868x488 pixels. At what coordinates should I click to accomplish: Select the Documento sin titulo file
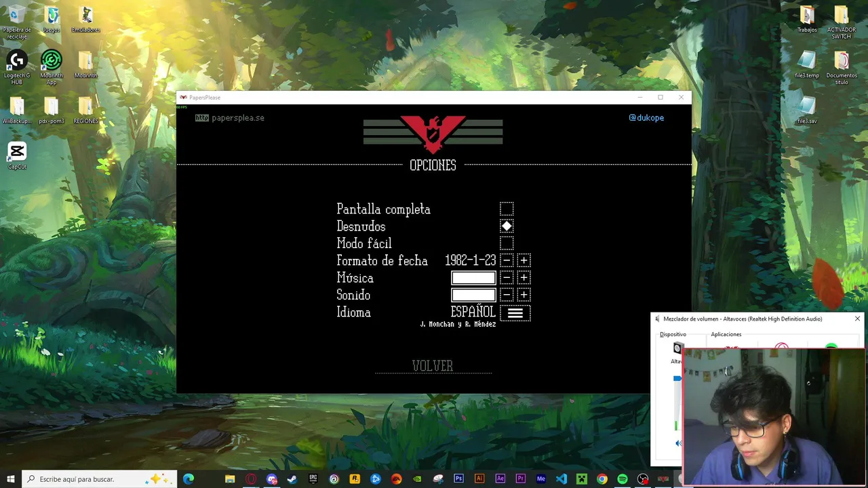click(x=841, y=68)
